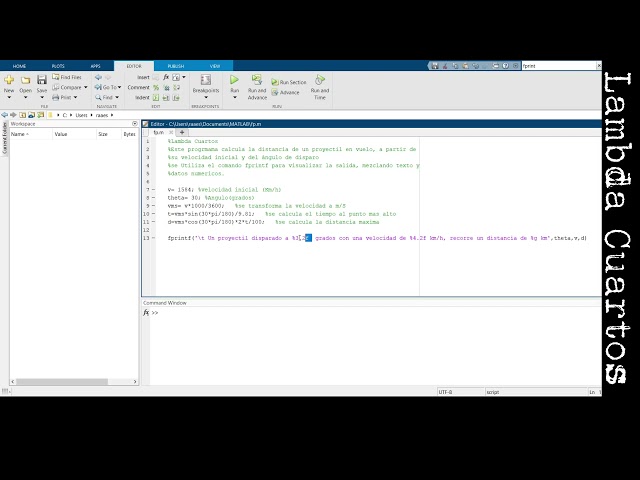Go up one folder level in the address bar
The image size is (640, 480).
click(x=22, y=115)
